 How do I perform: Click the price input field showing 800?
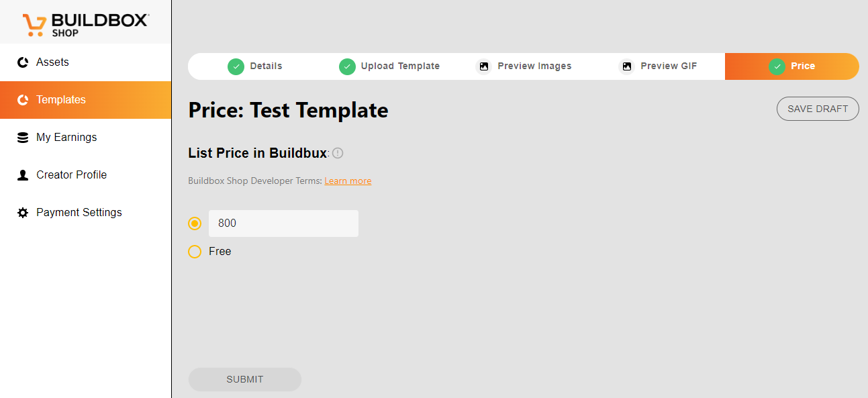click(283, 223)
